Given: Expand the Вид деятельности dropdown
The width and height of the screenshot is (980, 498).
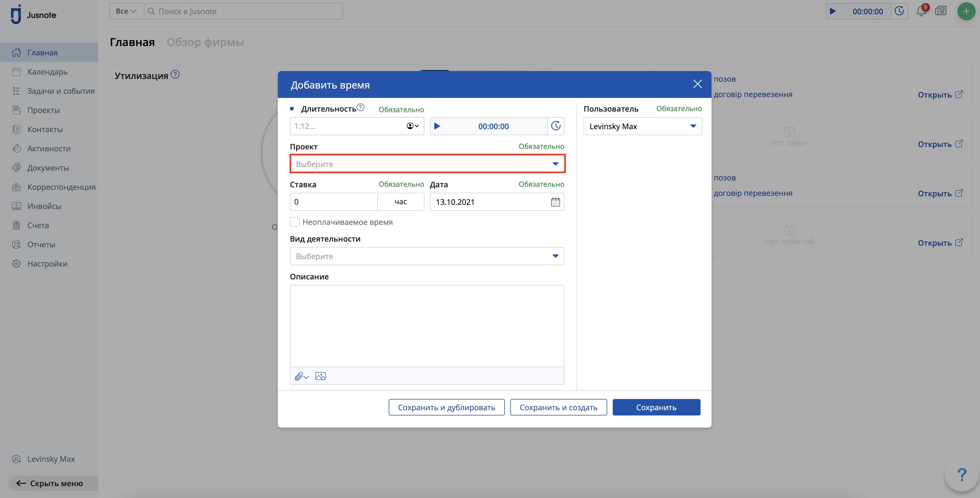Looking at the screenshot, I should tap(427, 256).
